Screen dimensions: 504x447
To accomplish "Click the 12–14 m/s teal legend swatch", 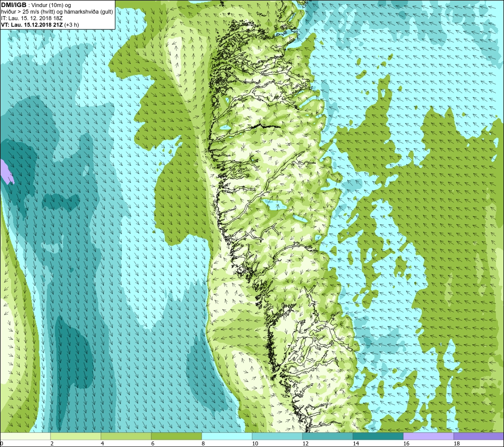I will point(328,436).
